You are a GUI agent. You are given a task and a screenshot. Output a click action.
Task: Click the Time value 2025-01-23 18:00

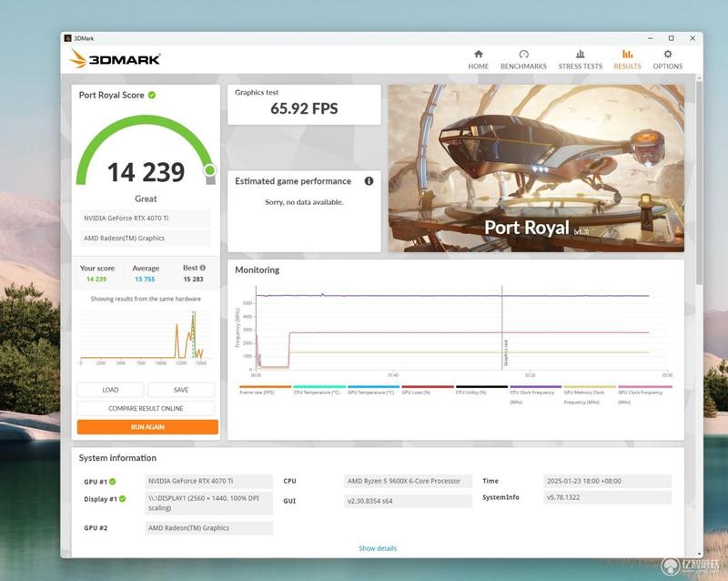click(x=607, y=481)
